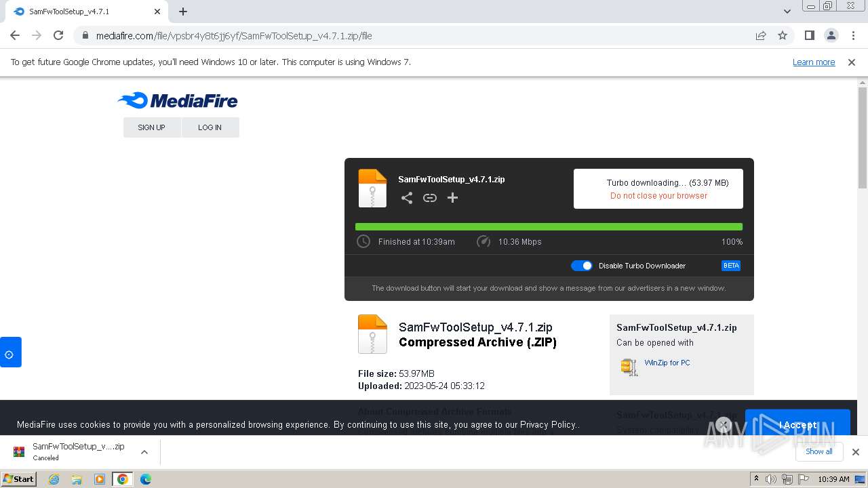868x488 pixels.
Task: Click the SIGN UP button
Action: (152, 127)
